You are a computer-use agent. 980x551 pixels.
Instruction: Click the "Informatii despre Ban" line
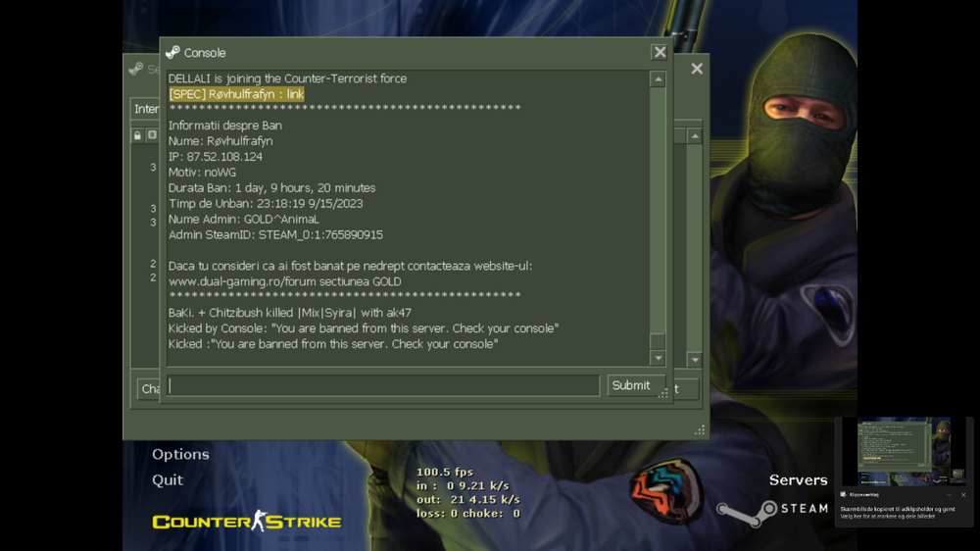tap(225, 125)
